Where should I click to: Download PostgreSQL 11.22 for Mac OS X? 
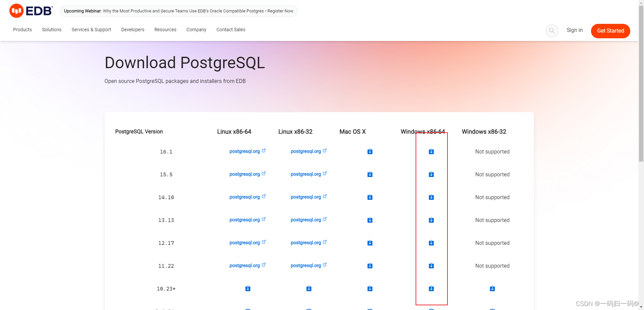coord(370,266)
